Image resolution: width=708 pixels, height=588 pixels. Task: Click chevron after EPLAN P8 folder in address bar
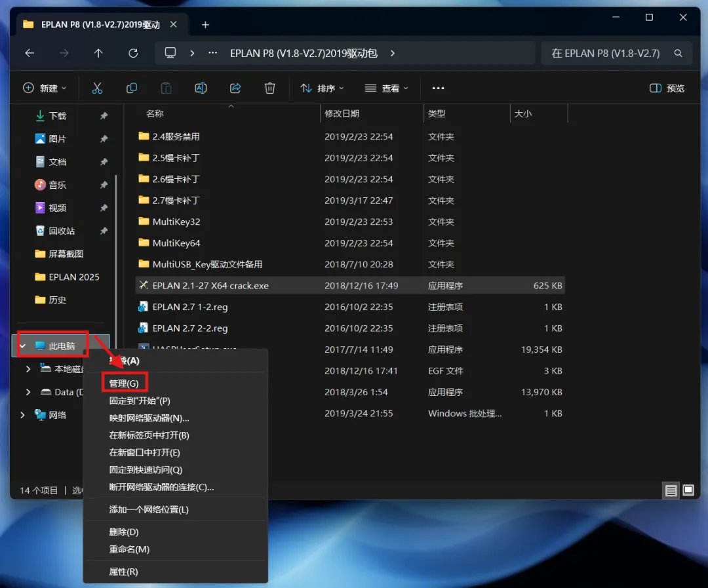pyautogui.click(x=393, y=53)
